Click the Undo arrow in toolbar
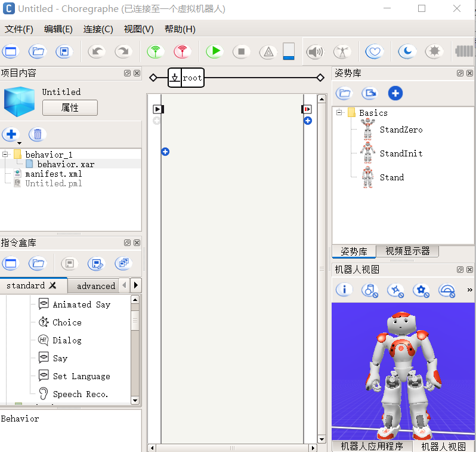This screenshot has width=476, height=452. point(97,52)
